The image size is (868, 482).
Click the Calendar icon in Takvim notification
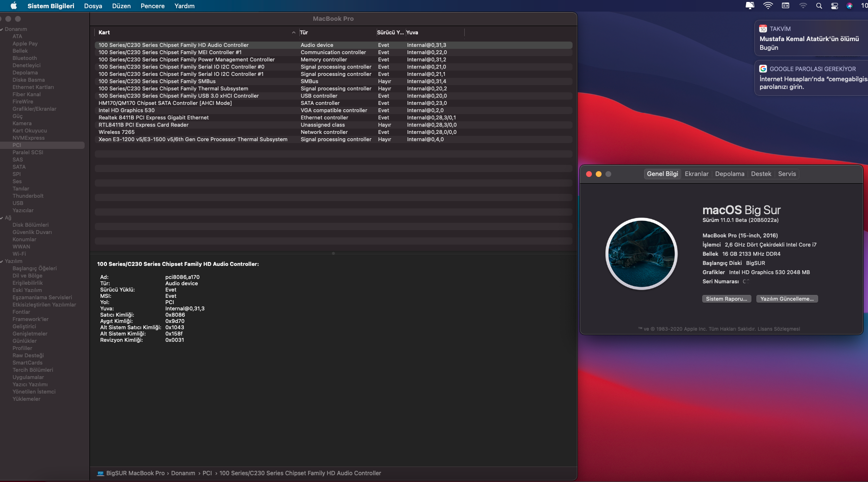pos(763,29)
